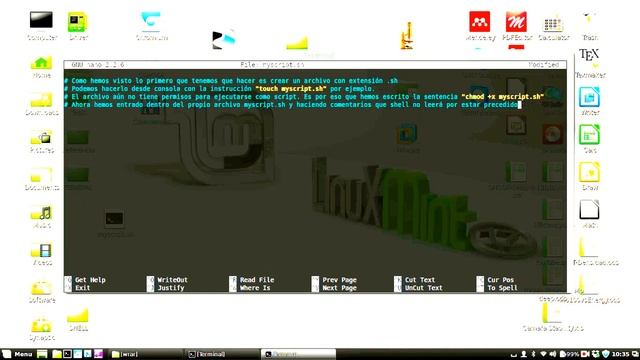Viewport: 640px width, 360px height.
Task: Open the terminal launcher in panel
Action: click(67, 354)
